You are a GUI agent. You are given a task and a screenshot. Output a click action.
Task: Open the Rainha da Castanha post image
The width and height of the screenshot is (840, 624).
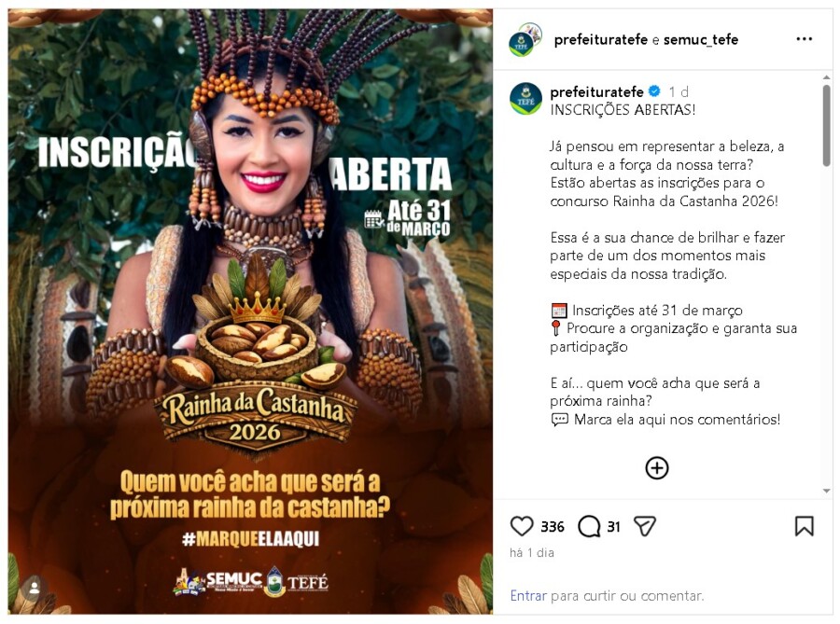pyautogui.click(x=250, y=312)
